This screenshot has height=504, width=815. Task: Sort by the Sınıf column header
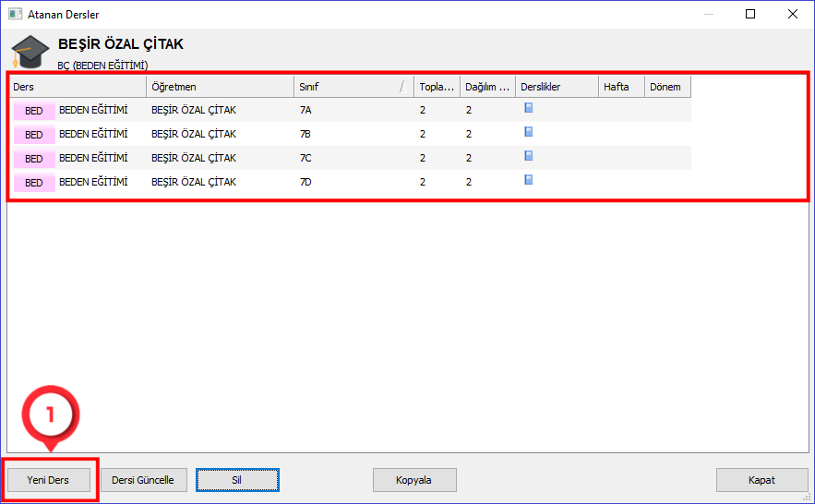tap(354, 87)
